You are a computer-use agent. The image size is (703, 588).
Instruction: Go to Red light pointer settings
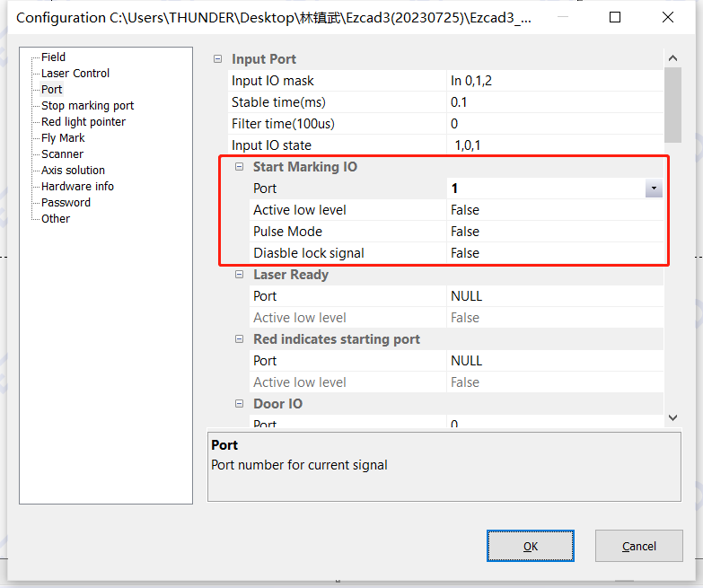83,121
